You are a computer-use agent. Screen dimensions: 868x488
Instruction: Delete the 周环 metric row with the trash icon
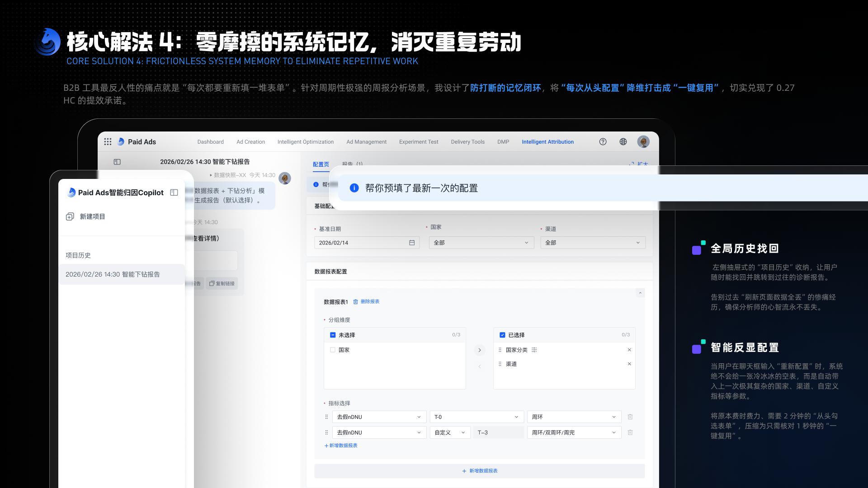pyautogui.click(x=630, y=417)
